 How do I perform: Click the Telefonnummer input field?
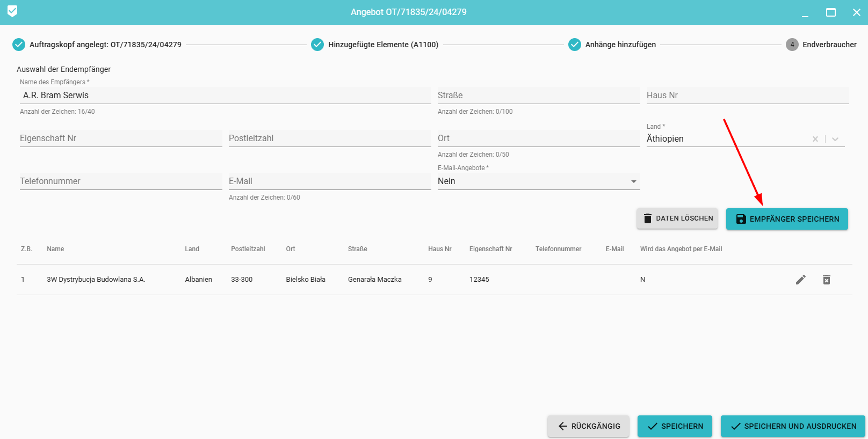pos(120,181)
